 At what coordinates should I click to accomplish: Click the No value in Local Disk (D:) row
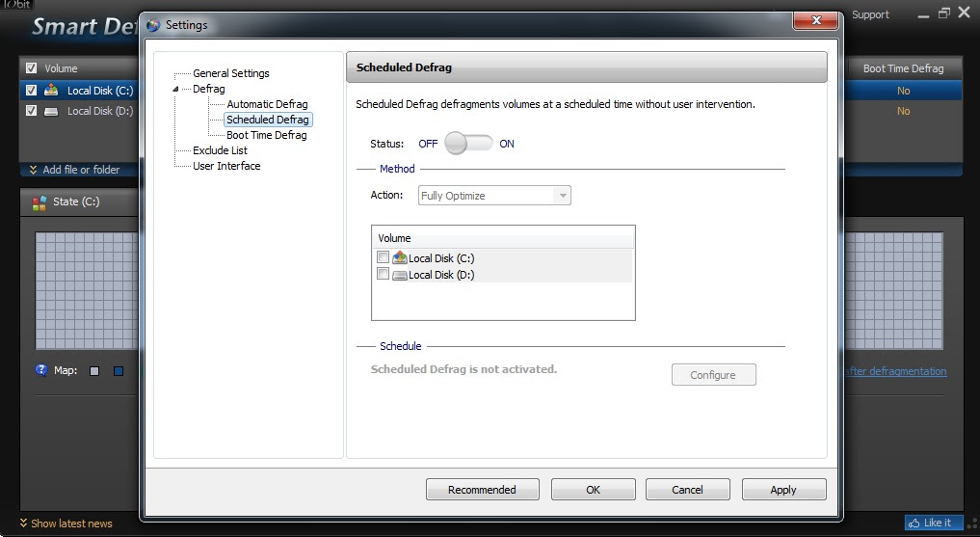click(904, 111)
